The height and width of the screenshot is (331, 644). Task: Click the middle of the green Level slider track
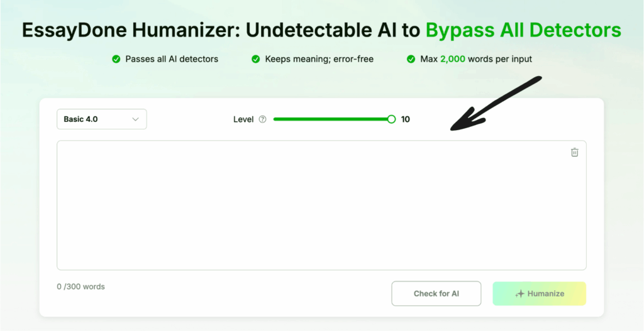coord(332,119)
